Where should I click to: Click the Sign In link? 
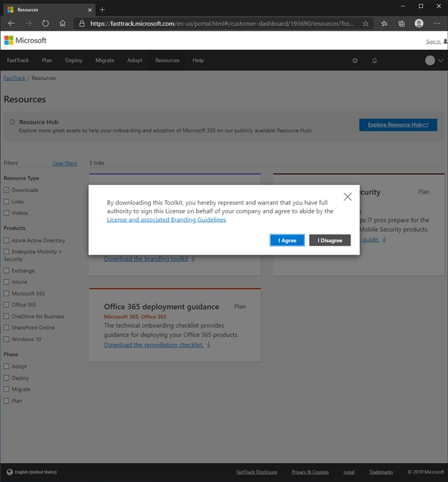pos(434,41)
